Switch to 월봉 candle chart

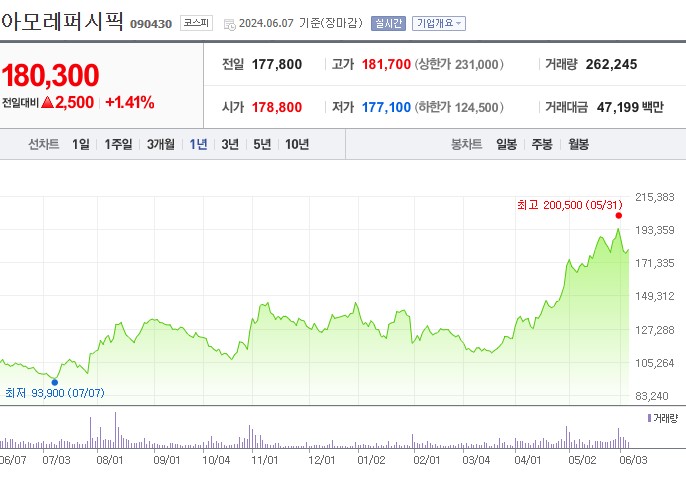coord(578,144)
